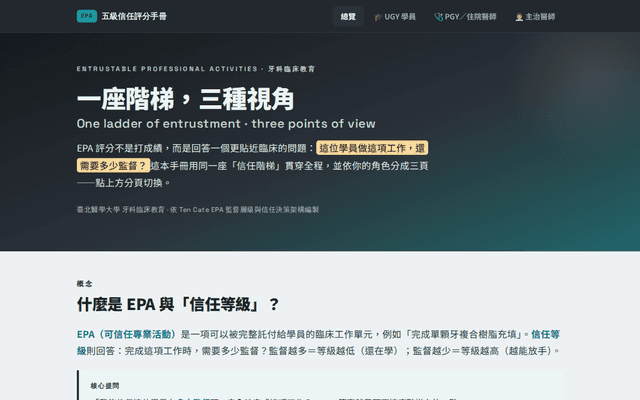The width and height of the screenshot is (640, 400).
Task: Click the subtitle One ladder of entrustment
Action: (226, 124)
